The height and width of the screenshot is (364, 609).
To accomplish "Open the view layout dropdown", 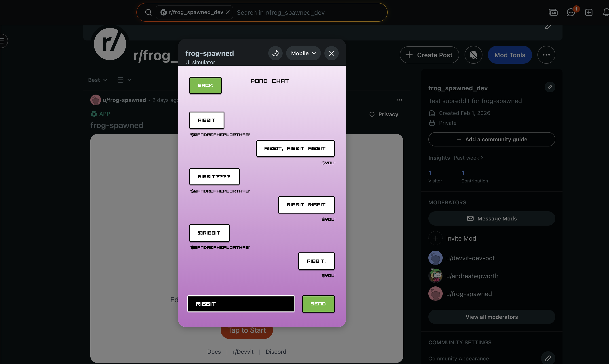I will (124, 80).
